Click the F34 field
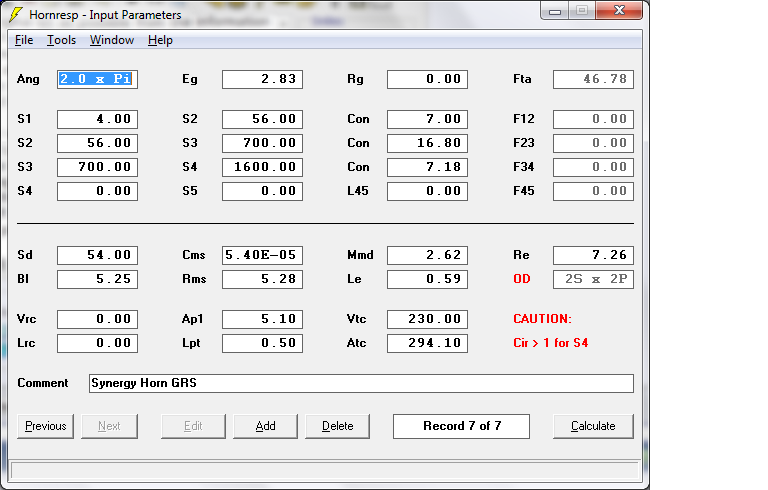Image resolution: width=768 pixels, height=490 pixels. coord(594,167)
